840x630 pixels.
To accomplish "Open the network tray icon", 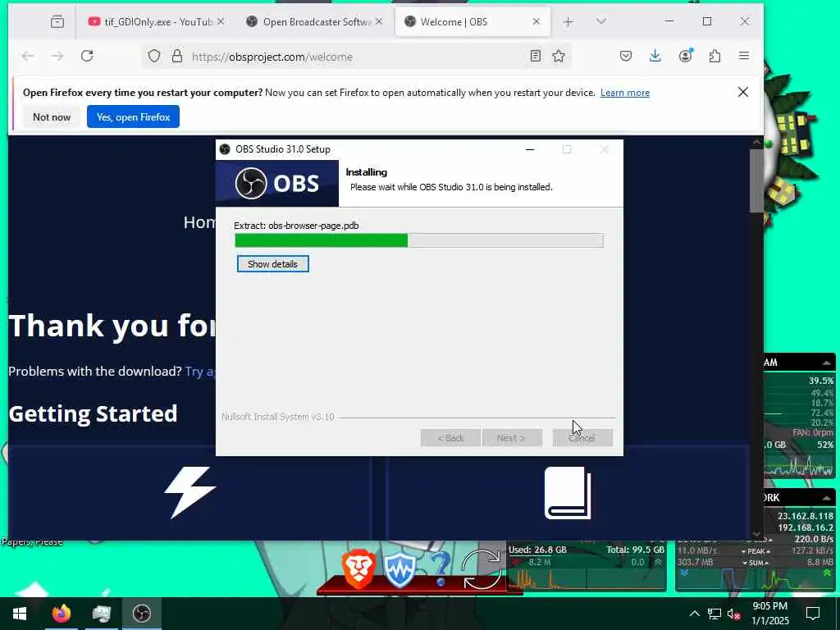I will [714, 614].
